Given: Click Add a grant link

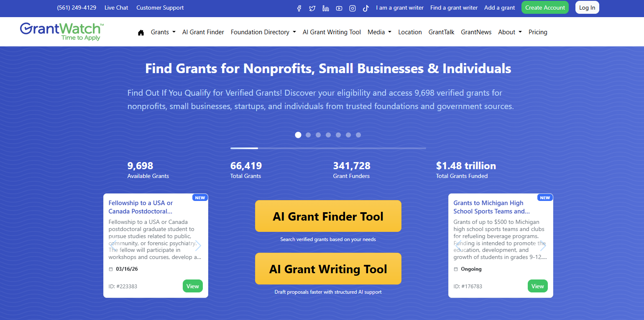Looking at the screenshot, I should point(500,8).
